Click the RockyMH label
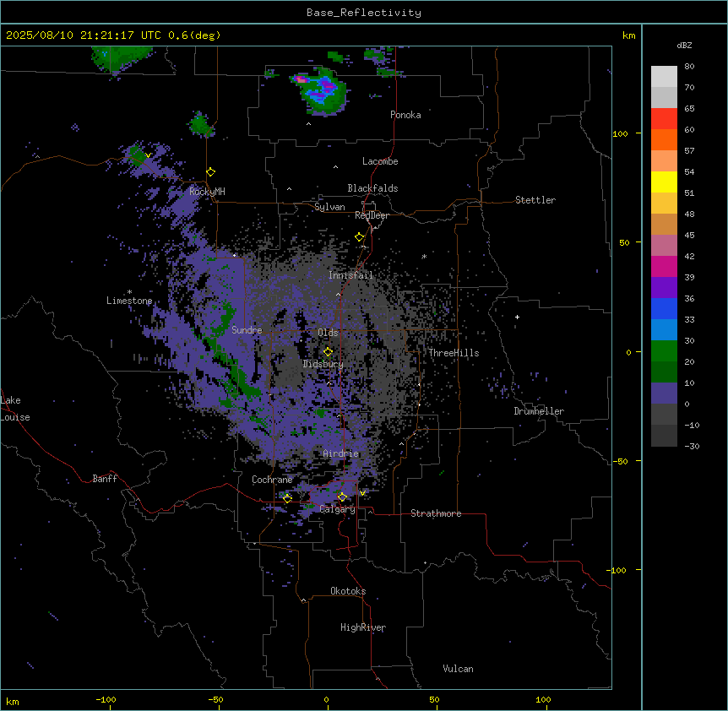The height and width of the screenshot is (711, 728). pyautogui.click(x=207, y=191)
